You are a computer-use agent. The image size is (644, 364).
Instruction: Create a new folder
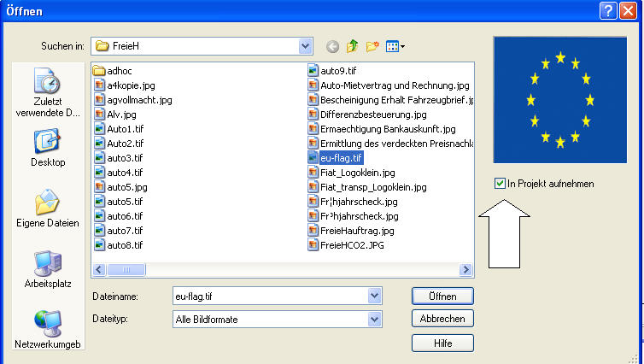(x=372, y=46)
